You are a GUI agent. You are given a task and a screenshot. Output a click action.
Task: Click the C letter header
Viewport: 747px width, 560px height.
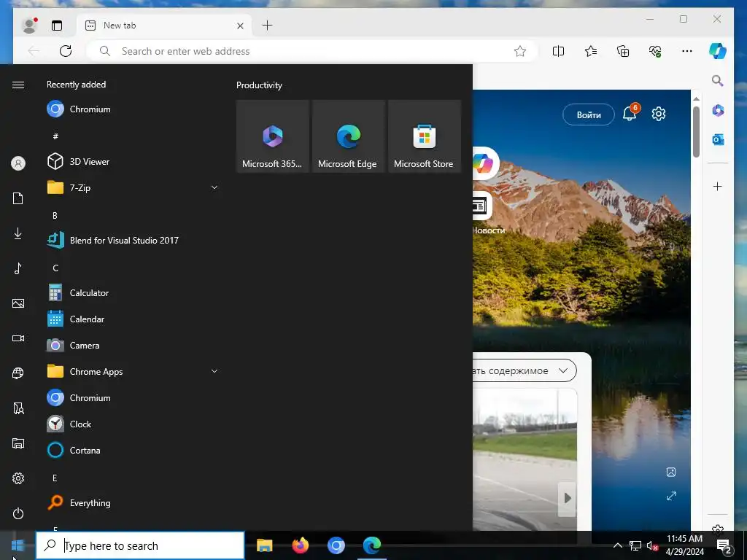tap(55, 268)
